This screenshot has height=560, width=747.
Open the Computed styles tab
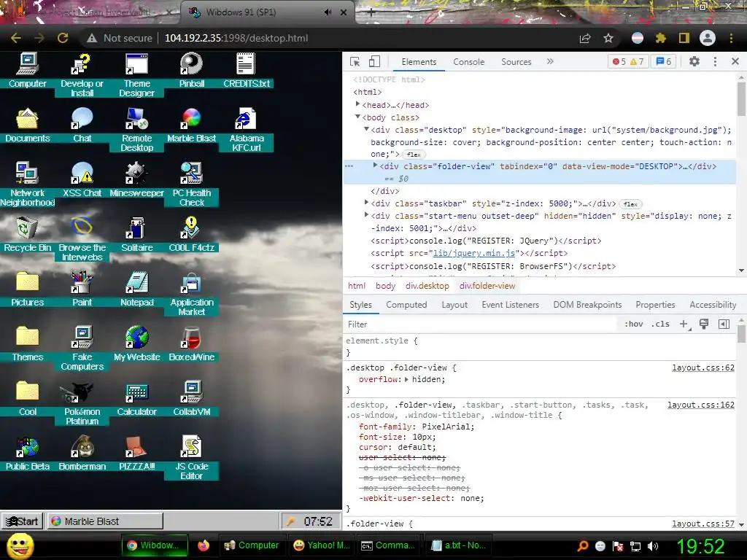point(406,305)
